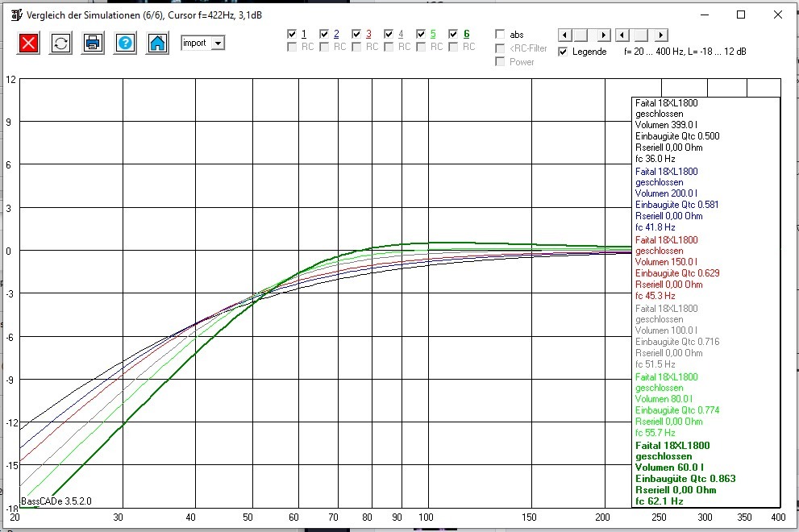799x532 pixels.
Task: Click legend text 'Einbaugüte Qtc 0.774'
Action: [677, 409]
